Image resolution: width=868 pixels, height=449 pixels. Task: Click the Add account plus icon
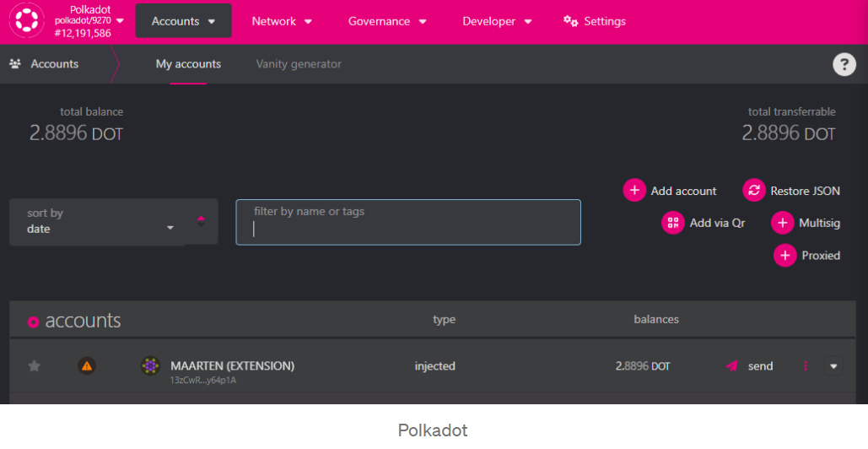coord(634,191)
